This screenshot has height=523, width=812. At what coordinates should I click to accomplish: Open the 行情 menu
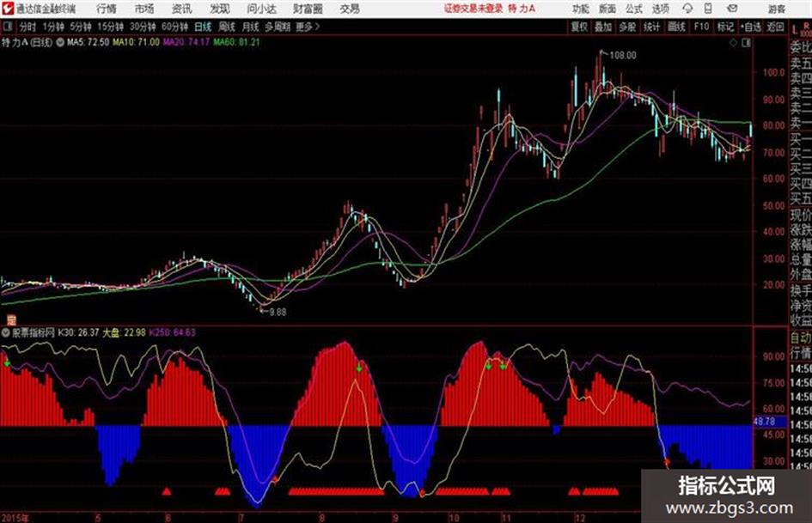(x=107, y=9)
